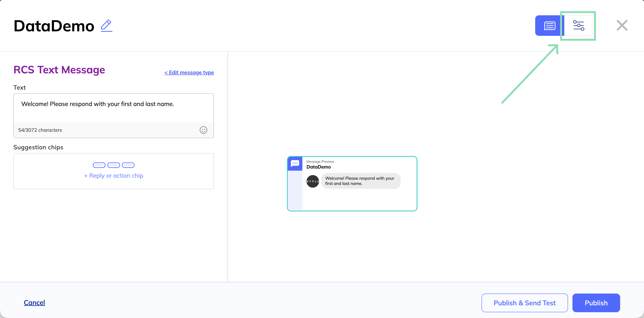The width and height of the screenshot is (644, 318).
Task: Click the DataDemo title heading
Action: (x=54, y=26)
